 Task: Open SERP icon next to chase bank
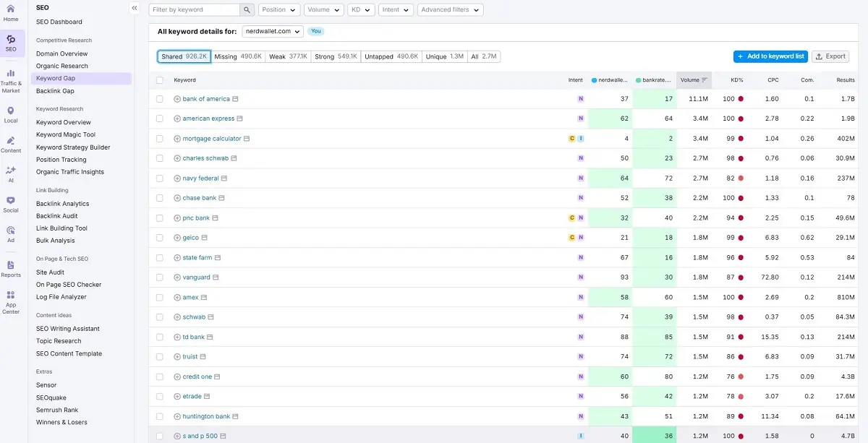coord(222,198)
